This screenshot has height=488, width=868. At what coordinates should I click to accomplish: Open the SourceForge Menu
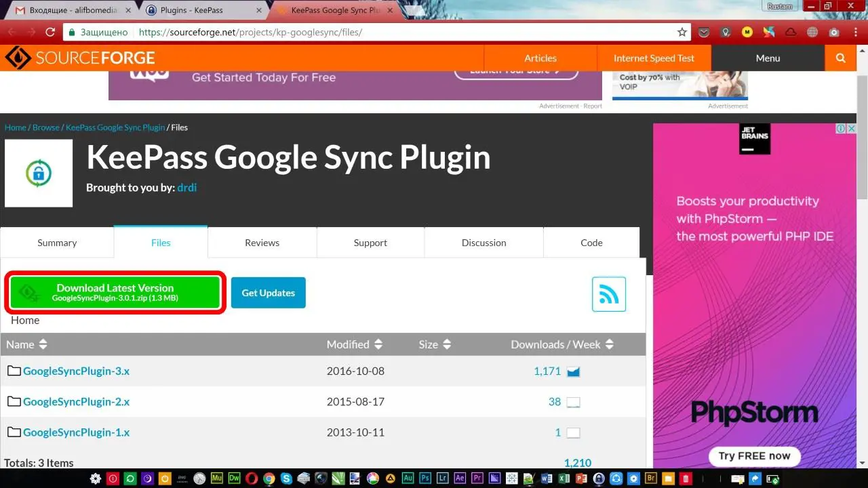tap(768, 58)
